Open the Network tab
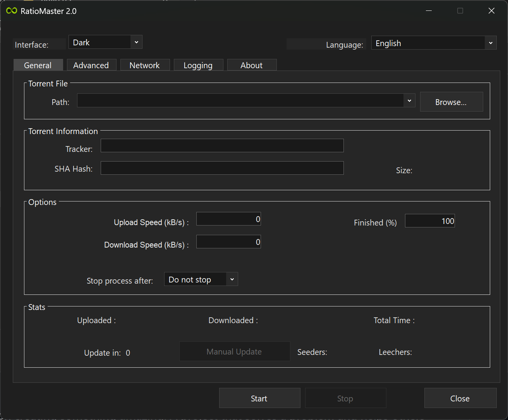The width and height of the screenshot is (508, 420). (145, 65)
